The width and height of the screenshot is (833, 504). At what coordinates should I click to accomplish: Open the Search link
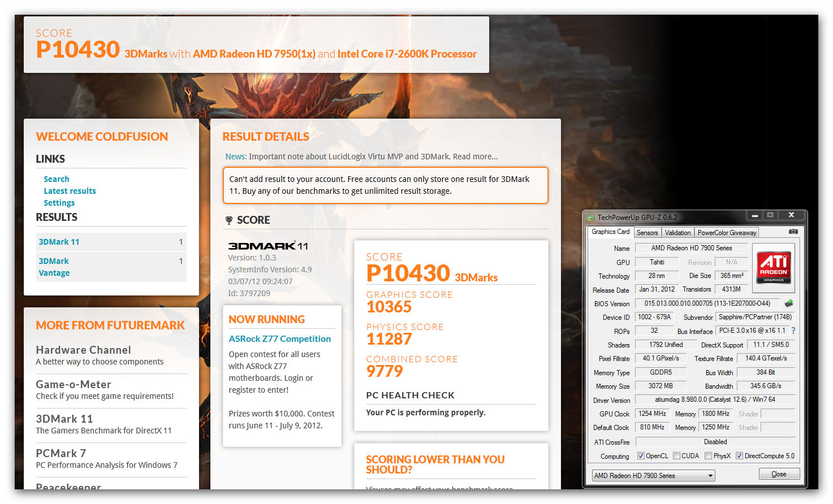coord(57,179)
